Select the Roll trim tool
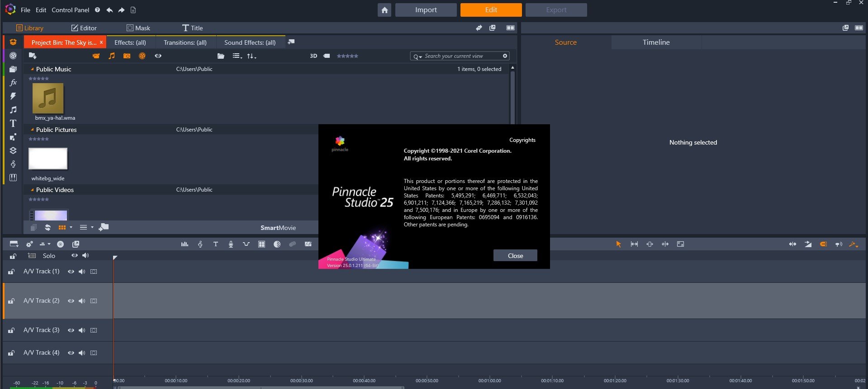 [665, 244]
